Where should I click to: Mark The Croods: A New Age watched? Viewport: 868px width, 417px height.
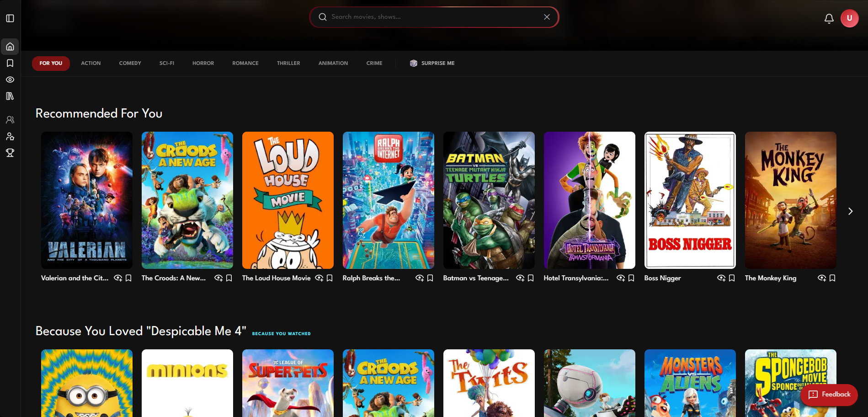tap(218, 278)
